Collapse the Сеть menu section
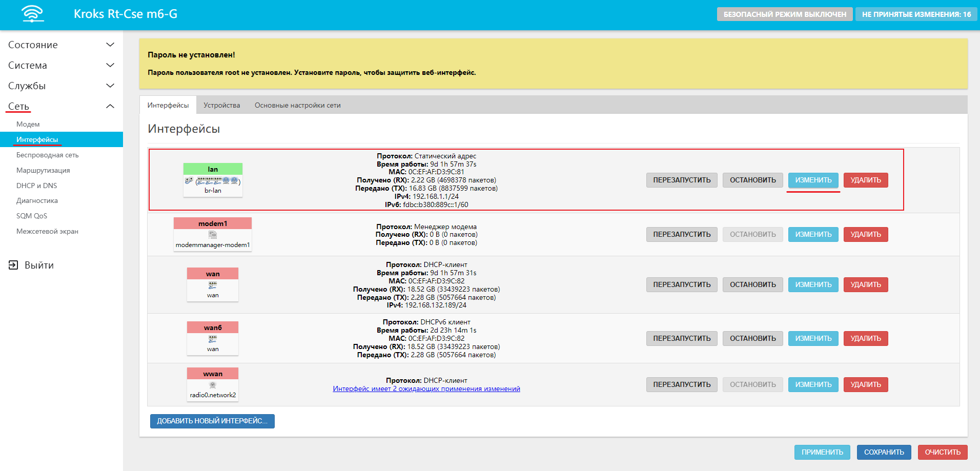980x471 pixels. pos(110,107)
